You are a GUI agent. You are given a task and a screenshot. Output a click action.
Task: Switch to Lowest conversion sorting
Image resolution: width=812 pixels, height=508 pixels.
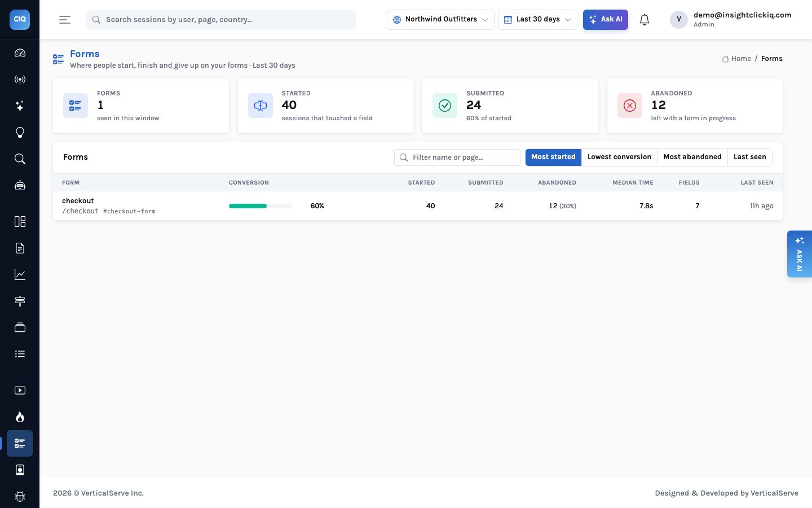(619, 157)
